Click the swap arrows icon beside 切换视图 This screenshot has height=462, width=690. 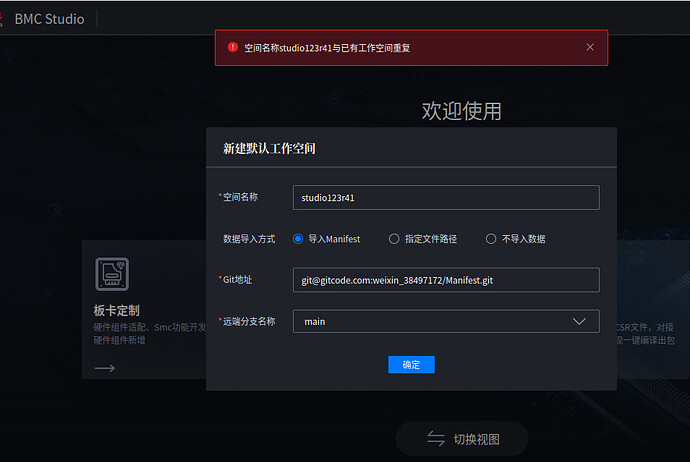(x=435, y=439)
